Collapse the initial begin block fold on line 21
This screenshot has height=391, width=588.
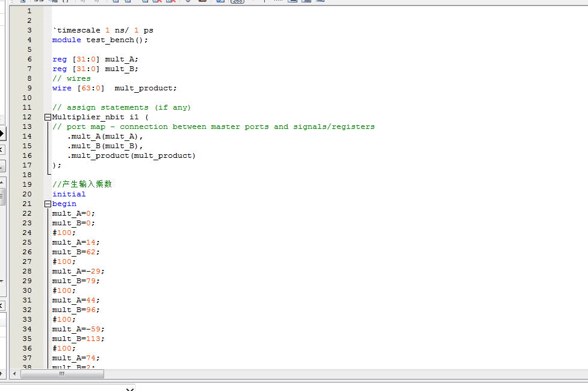click(48, 204)
